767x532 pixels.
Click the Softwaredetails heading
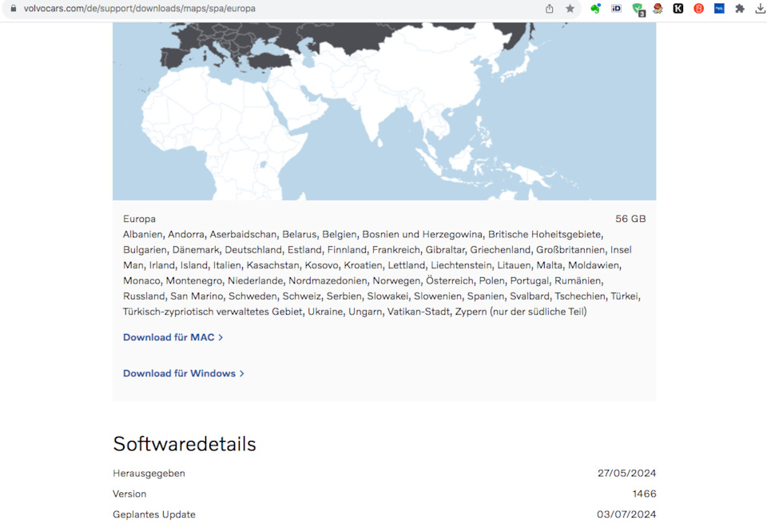click(184, 443)
